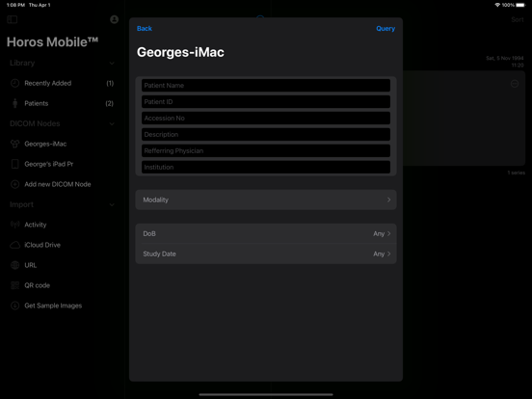Focus the Description field
The height and width of the screenshot is (399, 532).
[x=266, y=134]
